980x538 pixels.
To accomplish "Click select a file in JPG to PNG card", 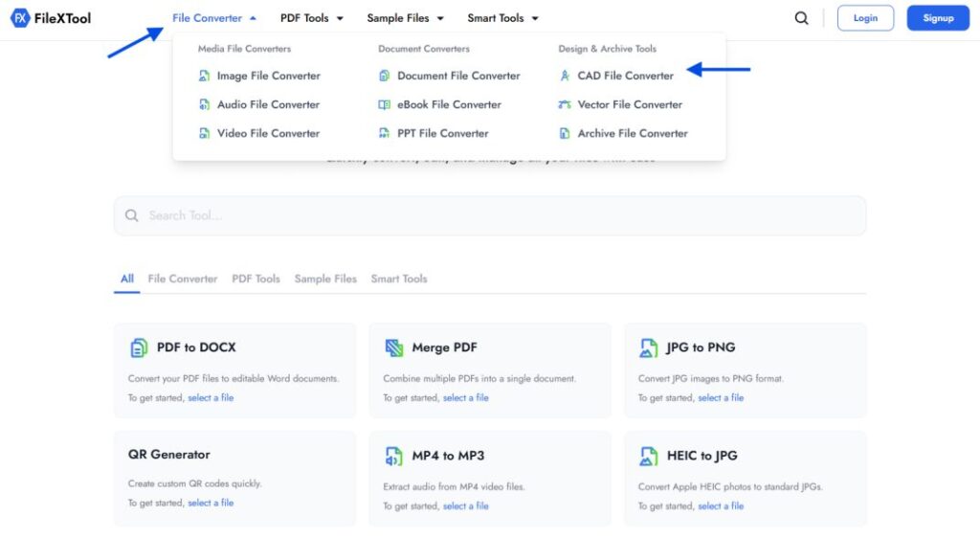I will tap(721, 397).
